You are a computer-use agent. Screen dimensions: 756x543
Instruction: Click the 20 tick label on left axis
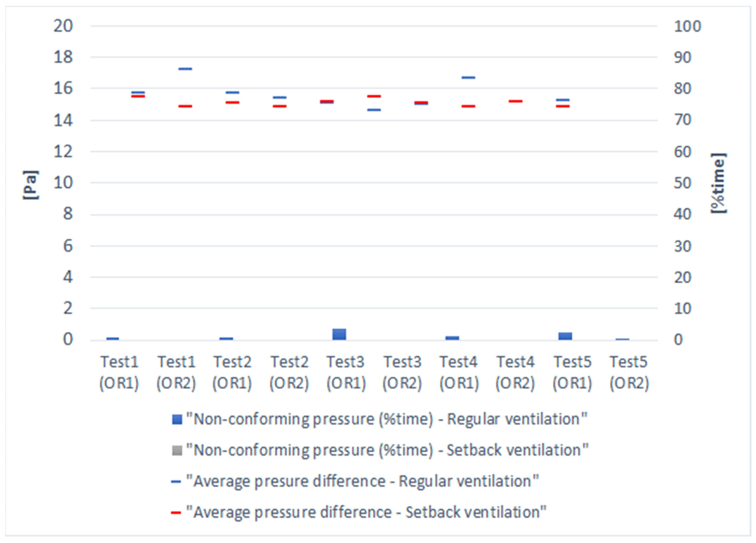(63, 26)
